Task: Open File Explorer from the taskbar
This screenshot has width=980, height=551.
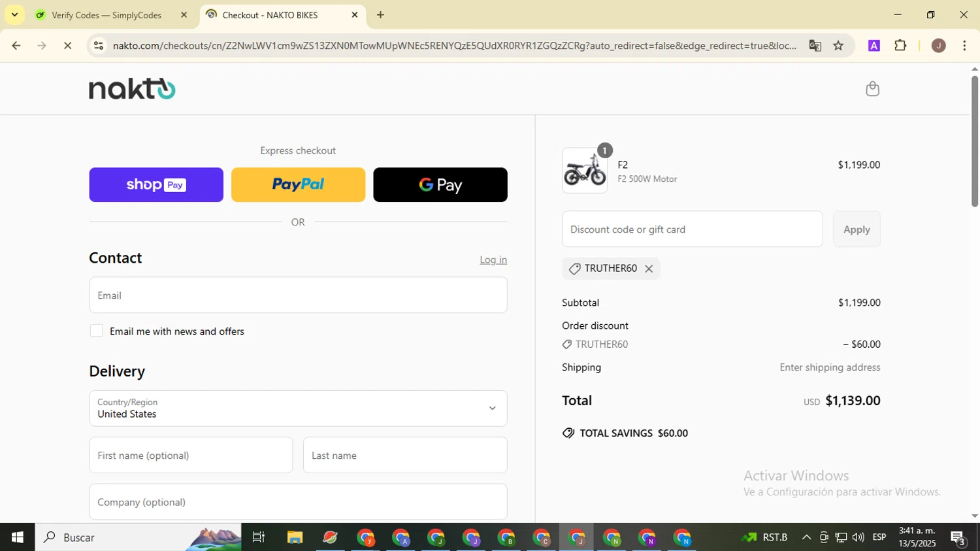Action: click(295, 537)
